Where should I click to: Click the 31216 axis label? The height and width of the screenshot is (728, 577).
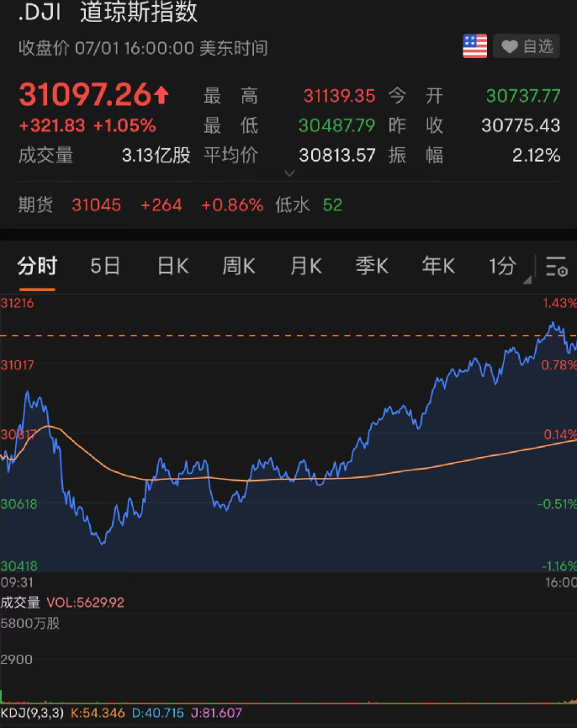[x=17, y=303]
